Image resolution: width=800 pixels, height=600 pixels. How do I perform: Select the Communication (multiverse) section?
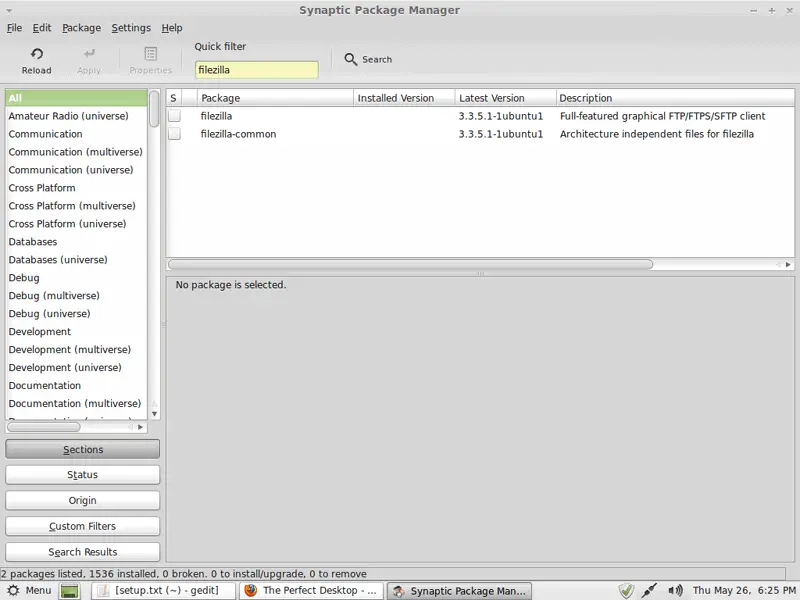76,152
